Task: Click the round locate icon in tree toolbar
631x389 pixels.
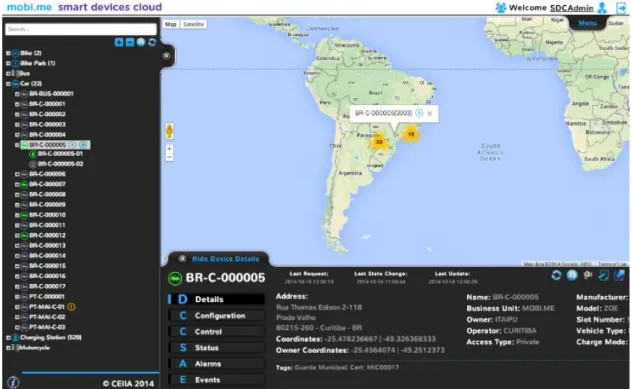Action: 141,42
